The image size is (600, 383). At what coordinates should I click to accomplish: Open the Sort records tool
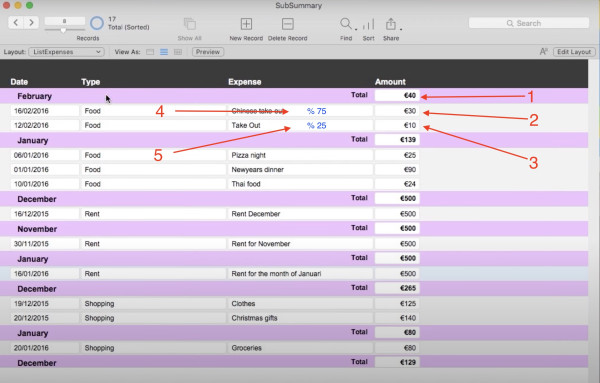(x=368, y=24)
